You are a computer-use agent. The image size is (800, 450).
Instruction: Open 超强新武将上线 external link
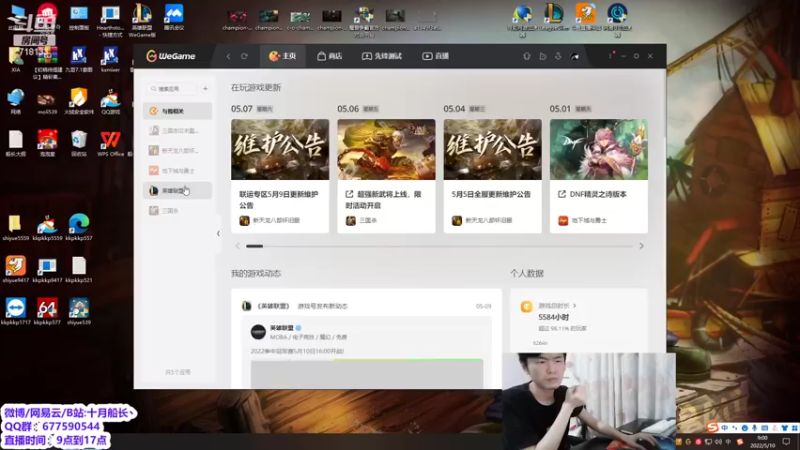[384, 199]
